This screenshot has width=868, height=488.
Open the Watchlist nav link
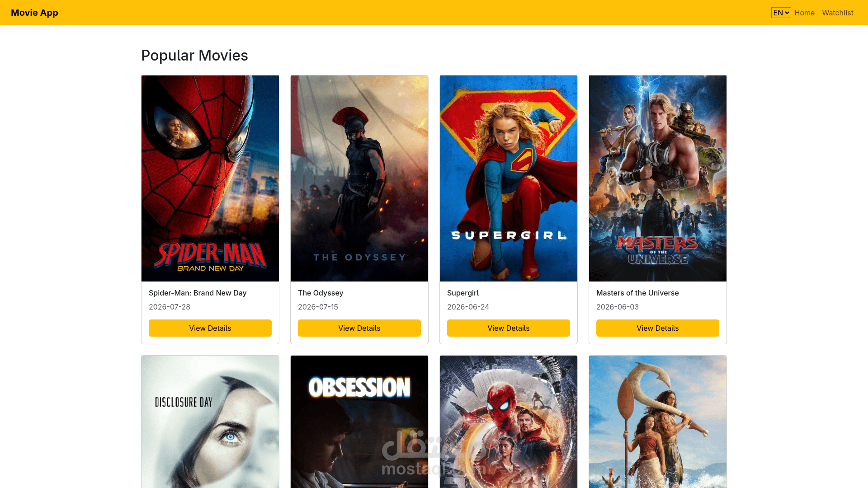pos(837,13)
